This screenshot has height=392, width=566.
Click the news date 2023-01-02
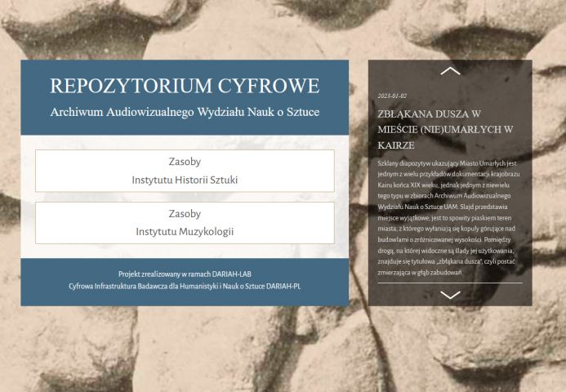392,96
